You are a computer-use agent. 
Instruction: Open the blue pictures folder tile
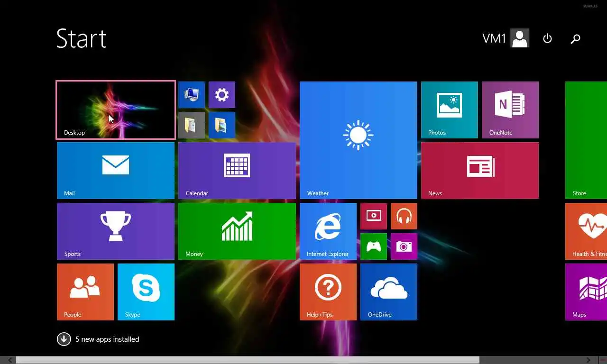222,125
